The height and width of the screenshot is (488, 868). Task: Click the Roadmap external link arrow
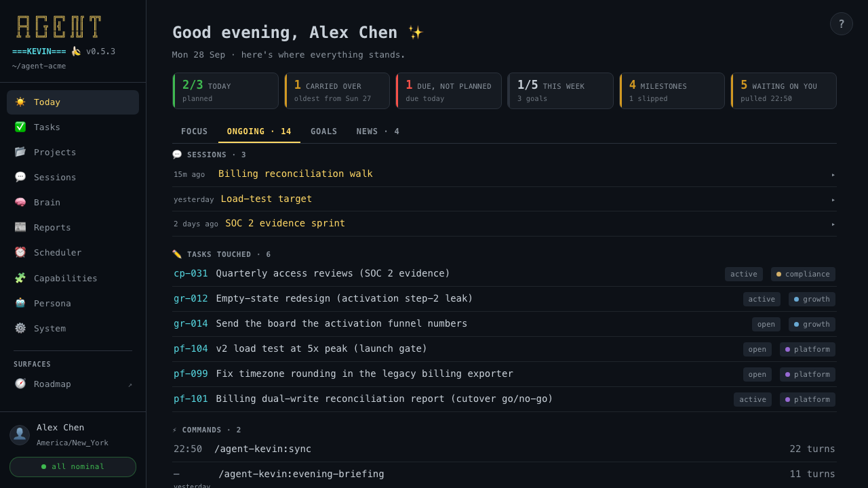(130, 384)
